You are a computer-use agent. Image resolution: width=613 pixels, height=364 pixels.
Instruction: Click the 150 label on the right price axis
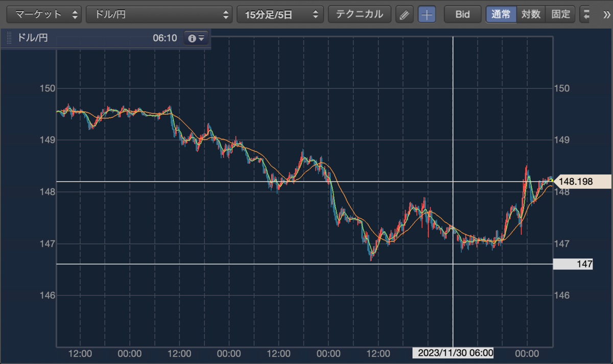point(561,89)
